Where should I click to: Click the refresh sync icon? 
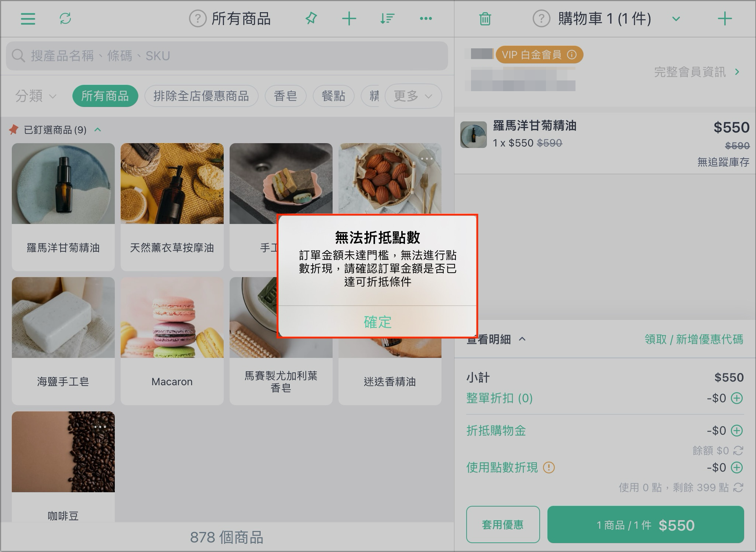[x=65, y=18]
